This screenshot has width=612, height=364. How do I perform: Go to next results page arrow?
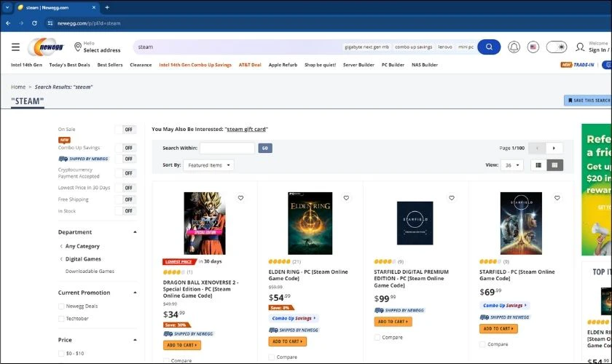pyautogui.click(x=554, y=149)
